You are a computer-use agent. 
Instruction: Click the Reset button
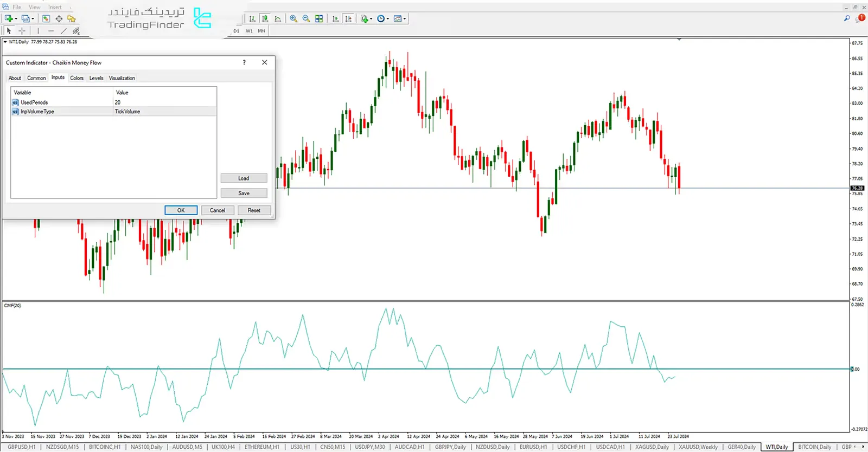[254, 210]
